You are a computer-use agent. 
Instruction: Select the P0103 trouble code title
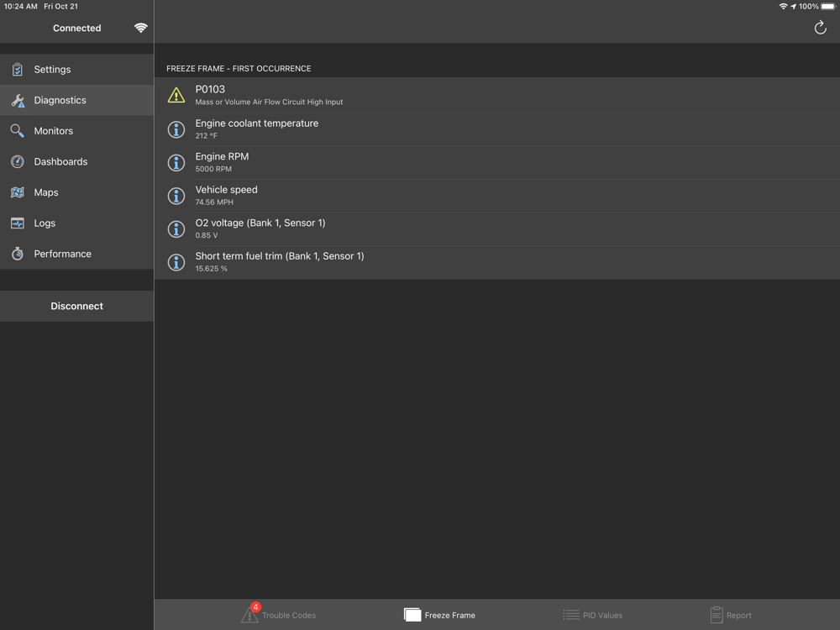pyautogui.click(x=210, y=90)
